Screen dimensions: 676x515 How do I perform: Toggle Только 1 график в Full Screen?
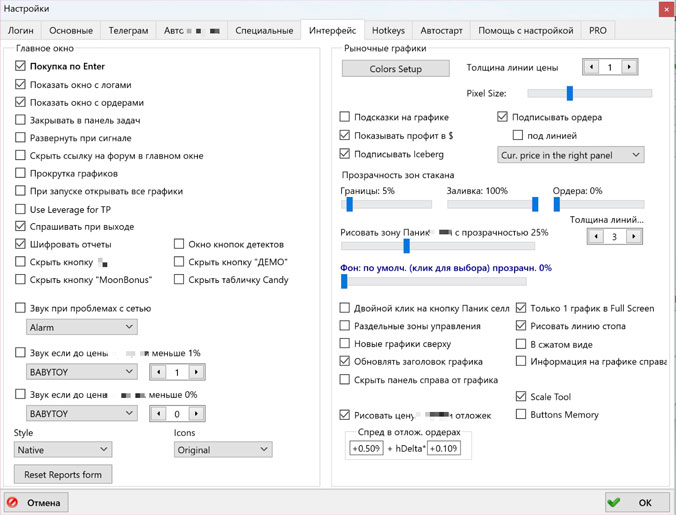[521, 308]
